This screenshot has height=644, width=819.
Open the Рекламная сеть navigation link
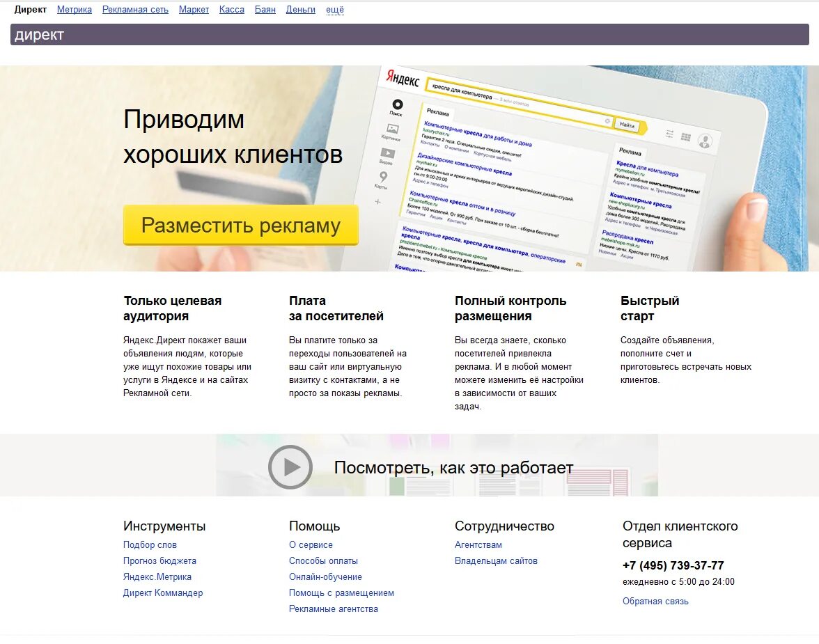tap(135, 10)
